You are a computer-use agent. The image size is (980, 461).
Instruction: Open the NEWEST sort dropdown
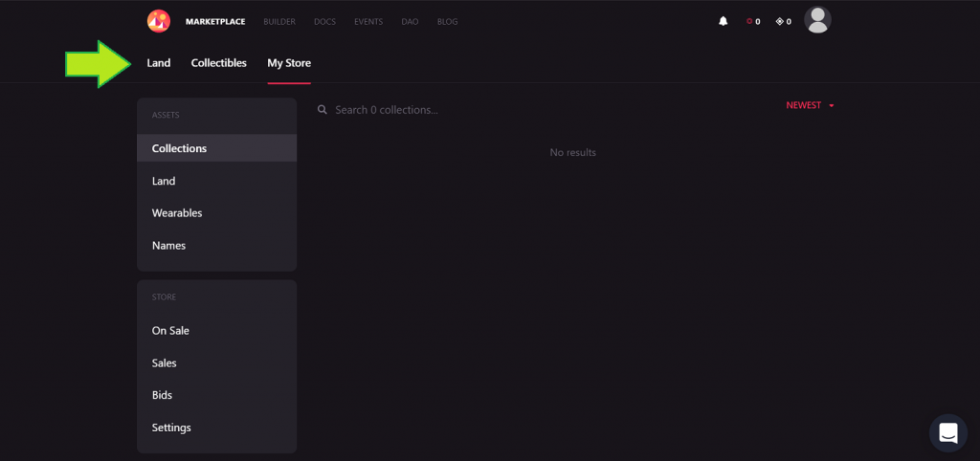pyautogui.click(x=810, y=105)
